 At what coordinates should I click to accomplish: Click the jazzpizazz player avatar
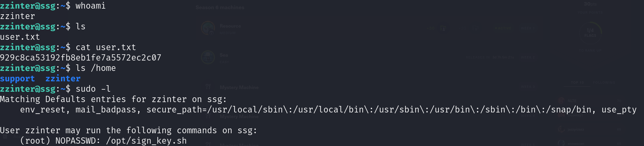pyautogui.click(x=561, y=129)
